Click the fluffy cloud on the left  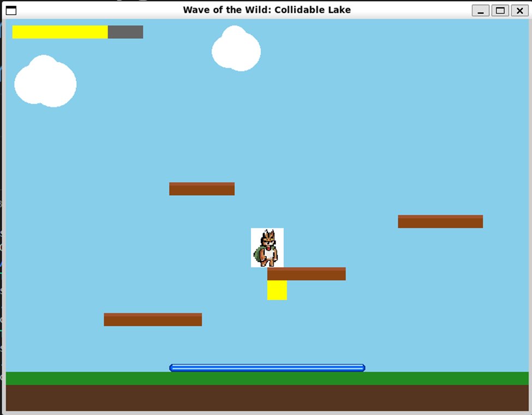coord(45,82)
